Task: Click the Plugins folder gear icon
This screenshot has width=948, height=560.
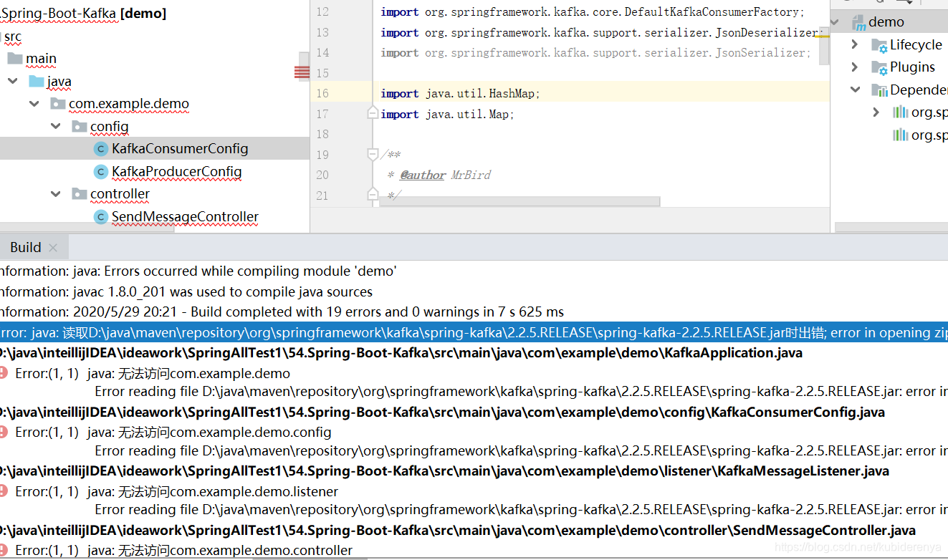Action: (879, 67)
